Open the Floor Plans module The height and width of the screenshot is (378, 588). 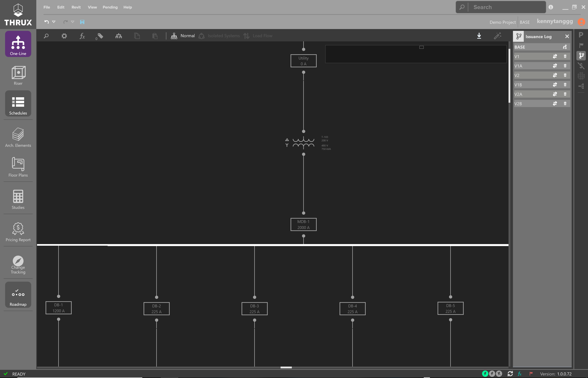pos(18,167)
